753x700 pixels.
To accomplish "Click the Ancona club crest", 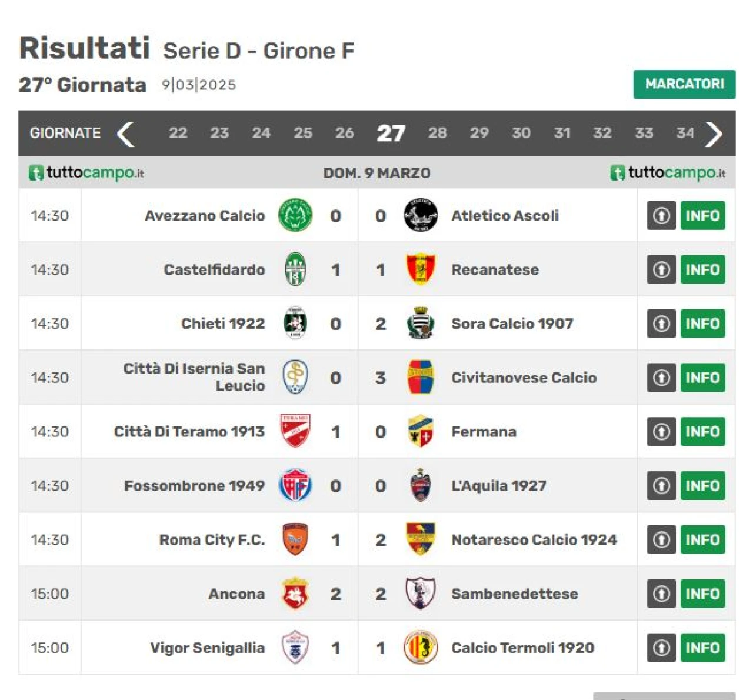I will coord(295,594).
